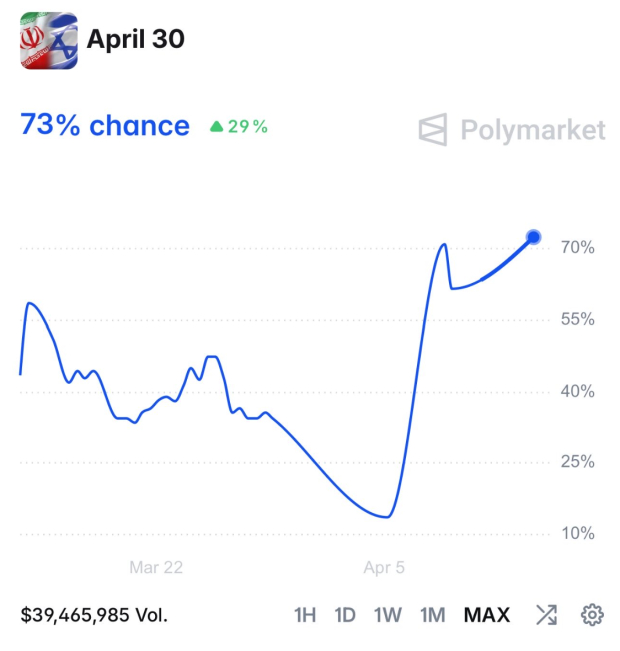
Task: Click the 73% chance text
Action: (x=105, y=126)
